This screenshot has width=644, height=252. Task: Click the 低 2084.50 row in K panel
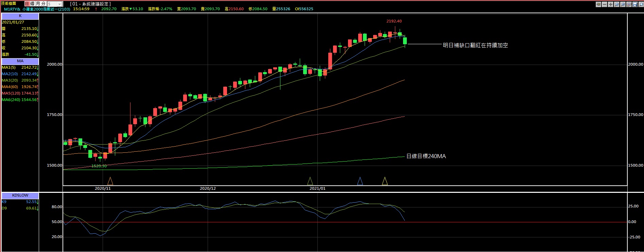[20, 42]
